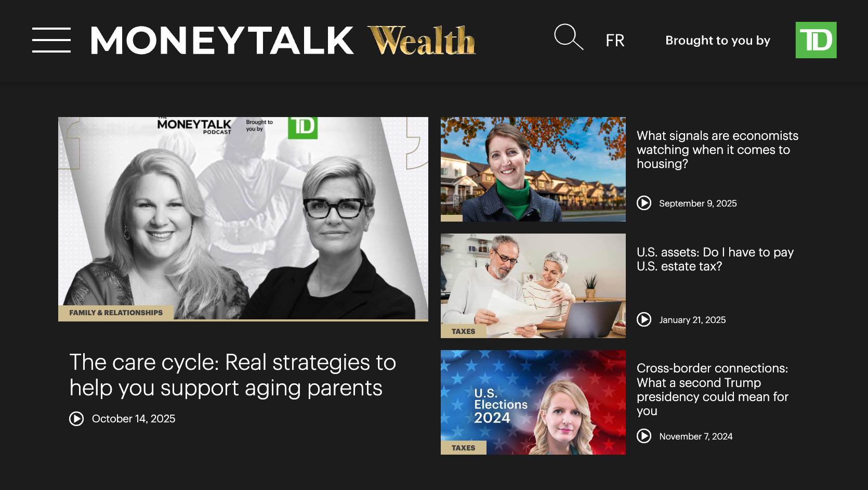This screenshot has width=868, height=490.
Task: Play icon beside November 7, 2024
Action: [x=644, y=436]
